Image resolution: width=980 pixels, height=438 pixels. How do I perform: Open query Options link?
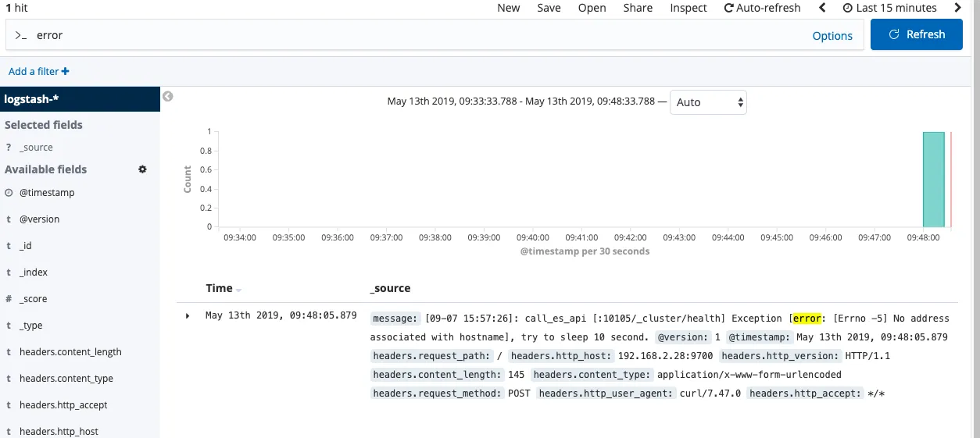click(832, 36)
